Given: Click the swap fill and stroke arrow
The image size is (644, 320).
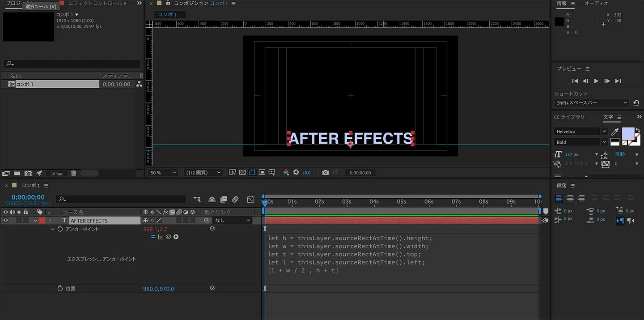Looking at the screenshot, I should click(x=638, y=130).
